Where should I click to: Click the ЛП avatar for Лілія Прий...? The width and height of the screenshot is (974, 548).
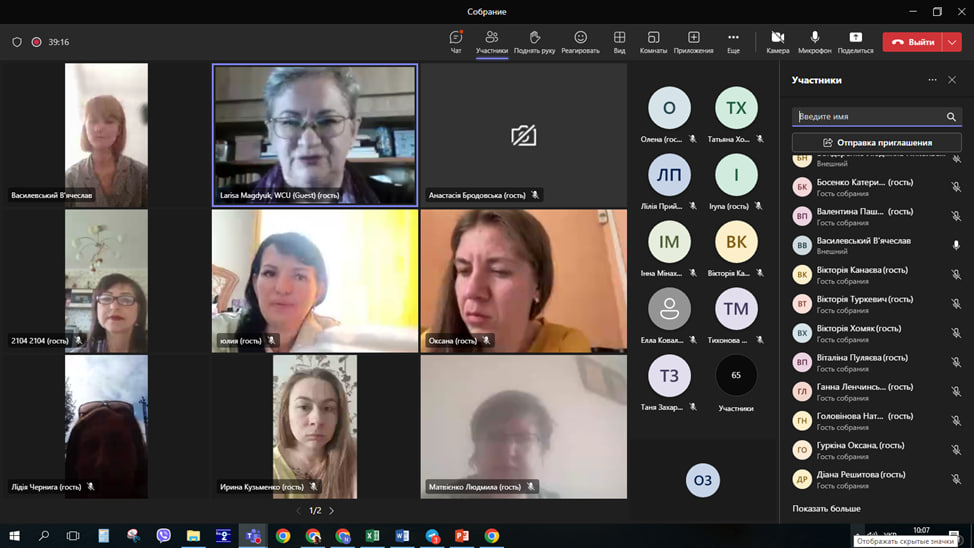point(669,175)
